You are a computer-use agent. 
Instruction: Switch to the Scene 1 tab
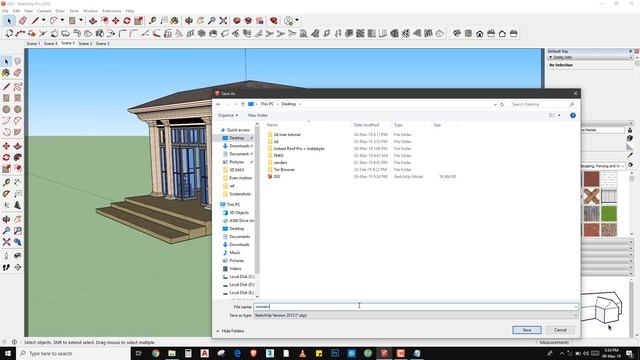click(x=33, y=43)
